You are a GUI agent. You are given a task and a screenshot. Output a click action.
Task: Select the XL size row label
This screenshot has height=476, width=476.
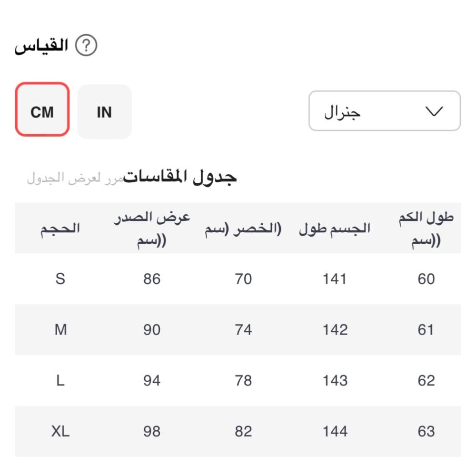(60, 431)
